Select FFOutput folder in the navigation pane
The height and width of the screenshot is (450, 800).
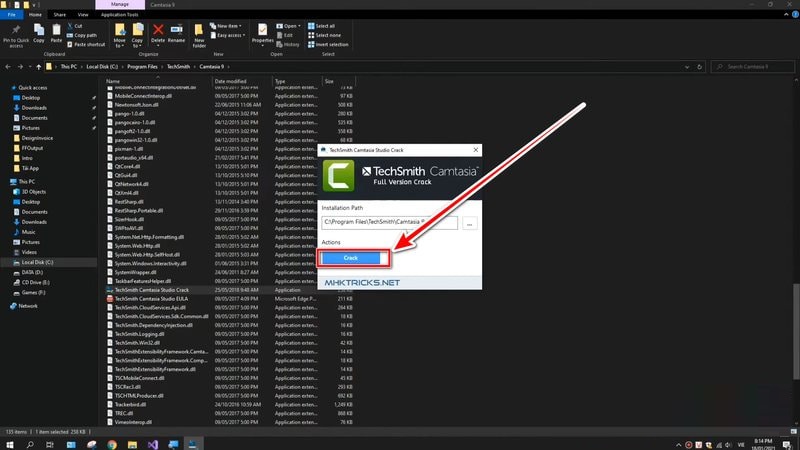[x=32, y=148]
